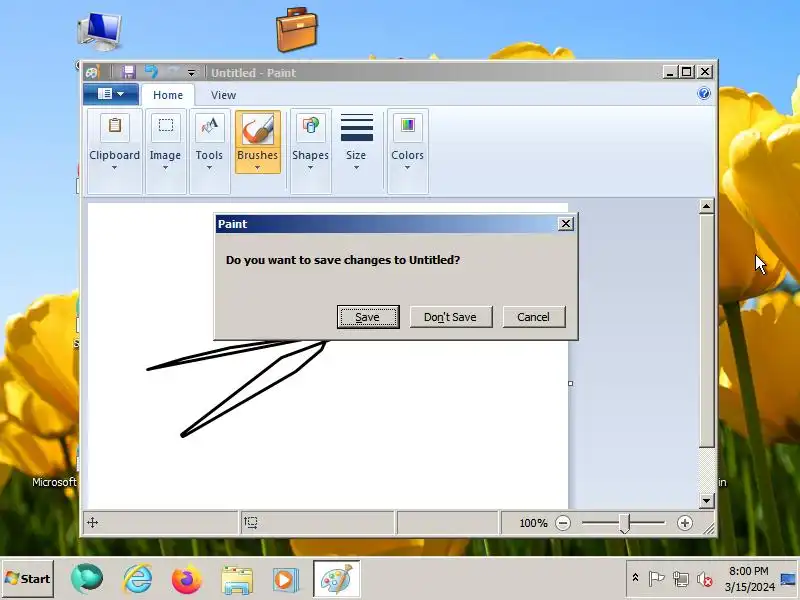Close the Paint save dialog
Screen dimensions: 800x600
coord(566,223)
